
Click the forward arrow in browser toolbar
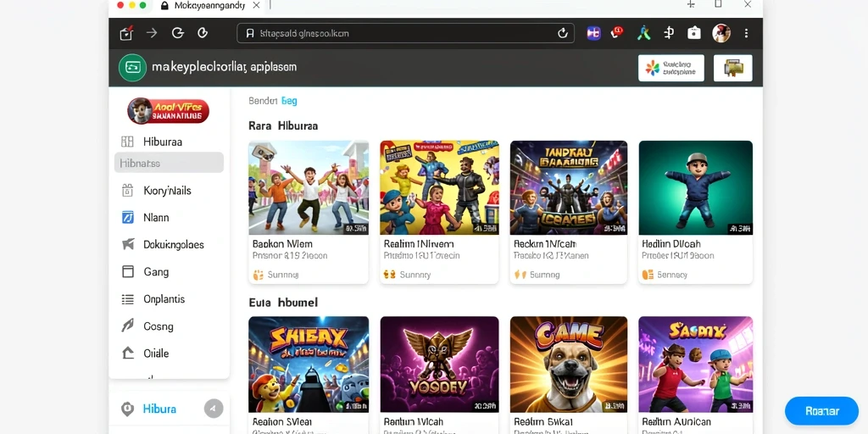[152, 33]
